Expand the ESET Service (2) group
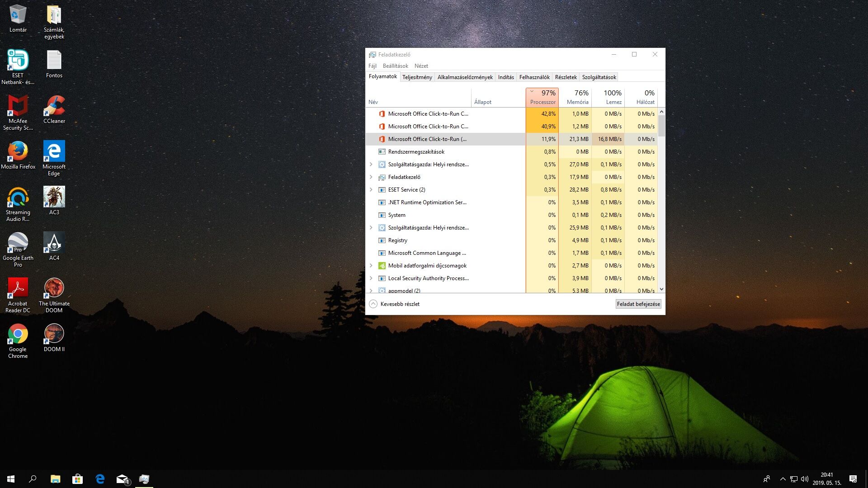This screenshot has height=488, width=868. [371, 190]
